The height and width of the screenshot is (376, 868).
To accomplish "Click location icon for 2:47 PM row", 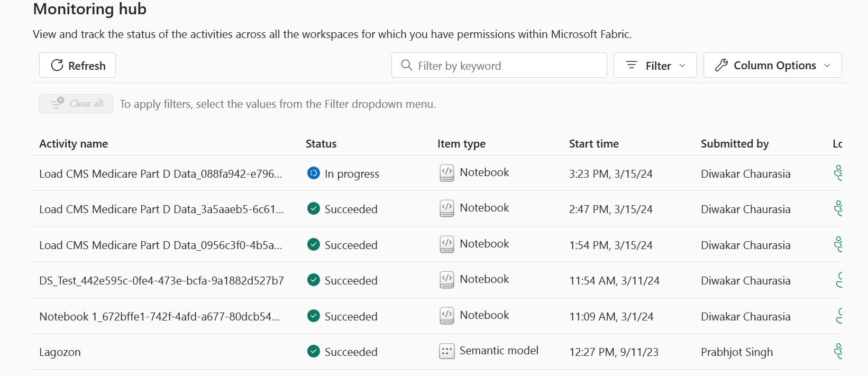I will [x=838, y=208].
